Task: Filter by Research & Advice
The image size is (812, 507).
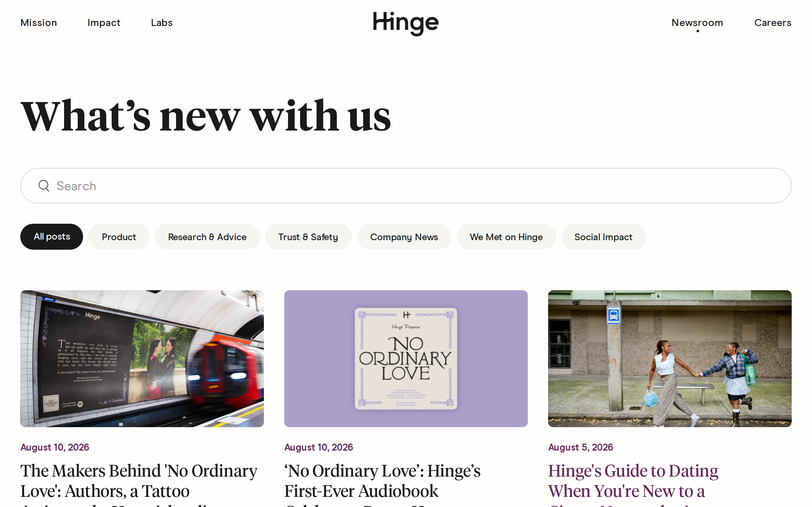Action: [x=207, y=237]
